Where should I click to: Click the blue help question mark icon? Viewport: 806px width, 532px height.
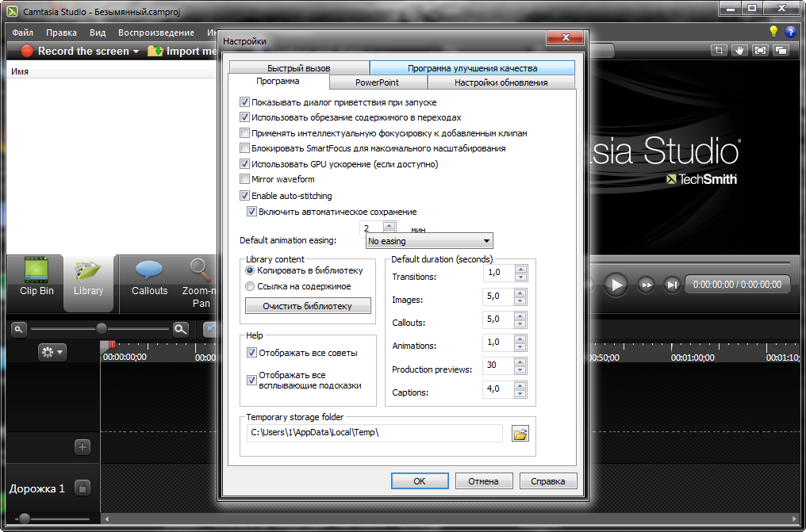pos(791,32)
